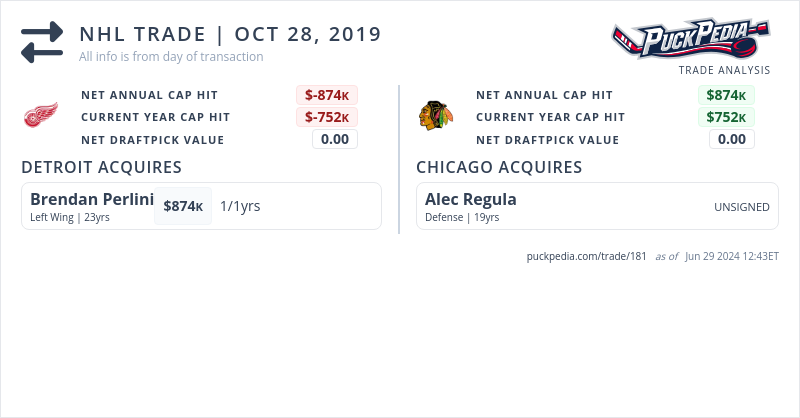This screenshot has width=800, height=418.
Task: Click Detroit's net annual cap hit value
Action: pyautogui.click(x=327, y=95)
